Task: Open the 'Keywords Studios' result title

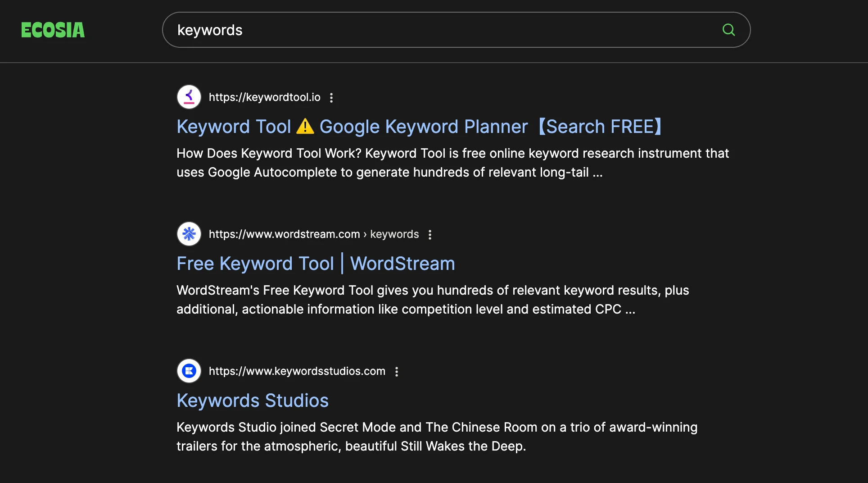Action: point(253,401)
